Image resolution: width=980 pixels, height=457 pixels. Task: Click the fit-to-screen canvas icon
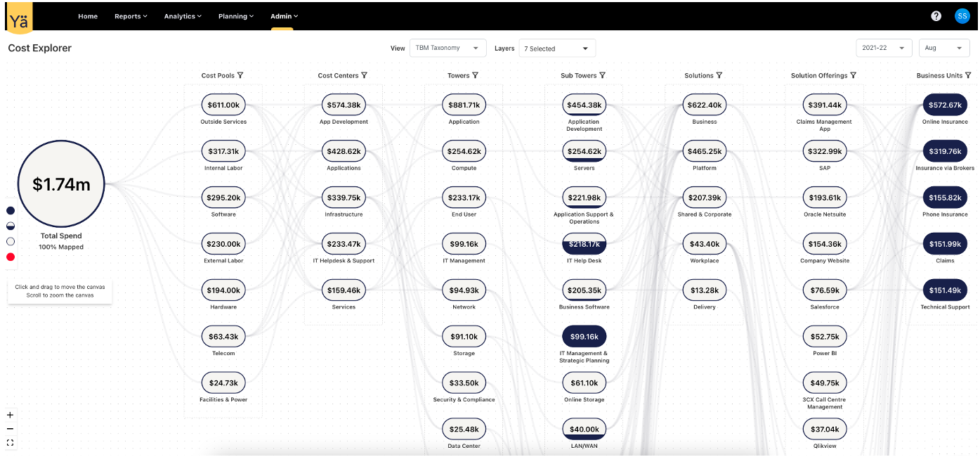pyautogui.click(x=10, y=443)
